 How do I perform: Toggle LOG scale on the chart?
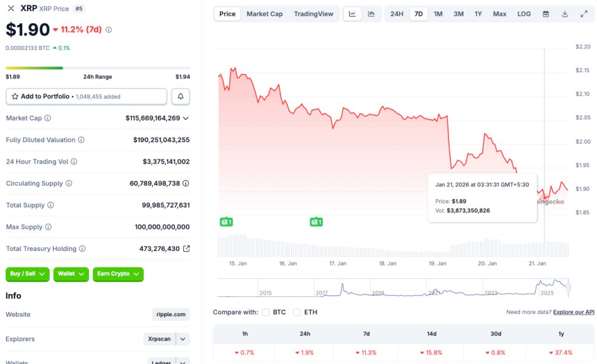coord(523,13)
